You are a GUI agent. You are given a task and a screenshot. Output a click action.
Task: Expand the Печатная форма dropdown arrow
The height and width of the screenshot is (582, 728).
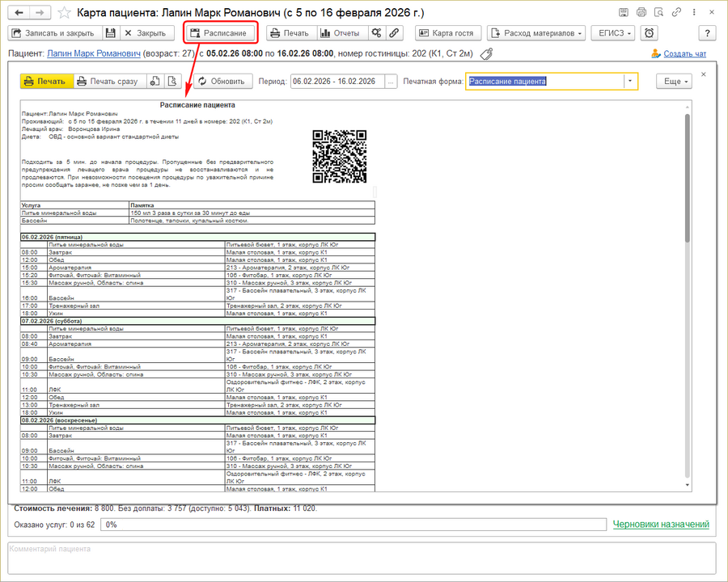(x=629, y=82)
